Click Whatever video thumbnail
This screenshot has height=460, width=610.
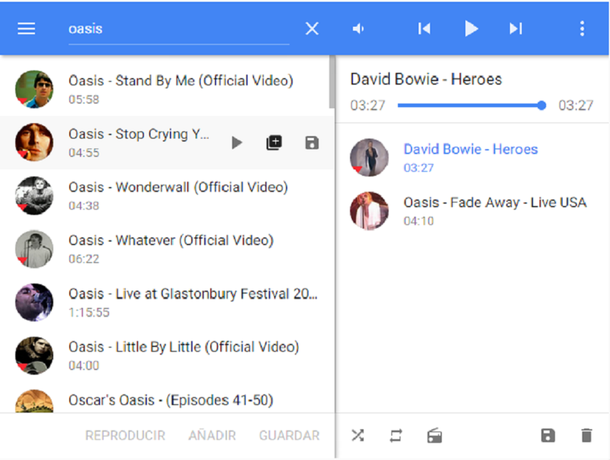tap(34, 249)
